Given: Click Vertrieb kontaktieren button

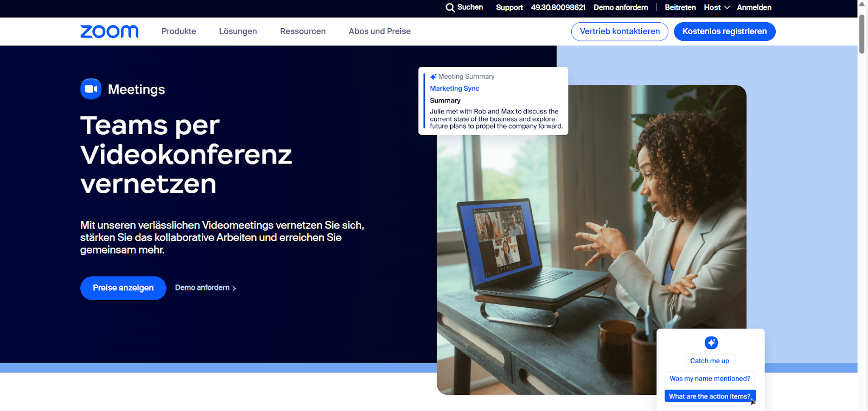Looking at the screenshot, I should [x=620, y=31].
